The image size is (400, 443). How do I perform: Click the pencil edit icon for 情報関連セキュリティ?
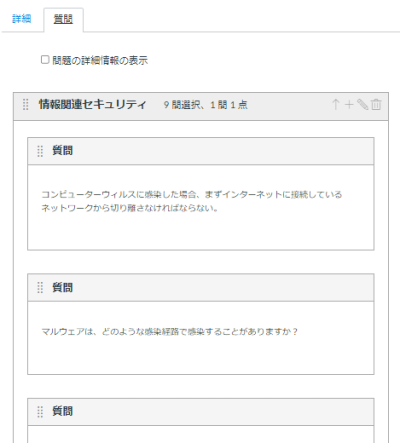[363, 105]
